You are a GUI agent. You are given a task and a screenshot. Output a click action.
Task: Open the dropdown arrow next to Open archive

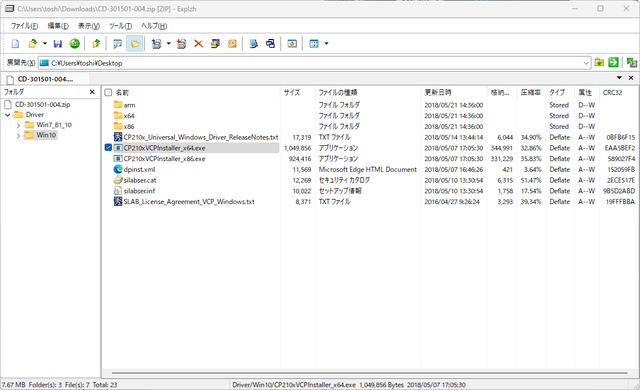pyautogui.click(x=44, y=44)
